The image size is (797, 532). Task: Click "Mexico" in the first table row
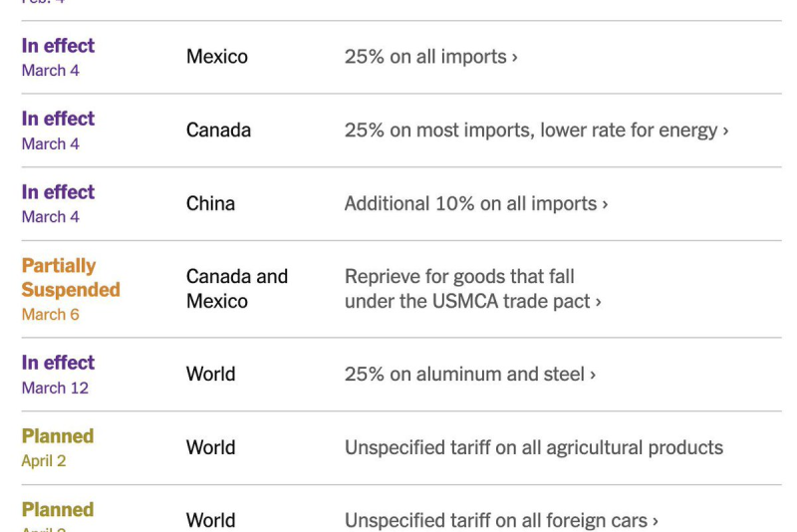(216, 57)
